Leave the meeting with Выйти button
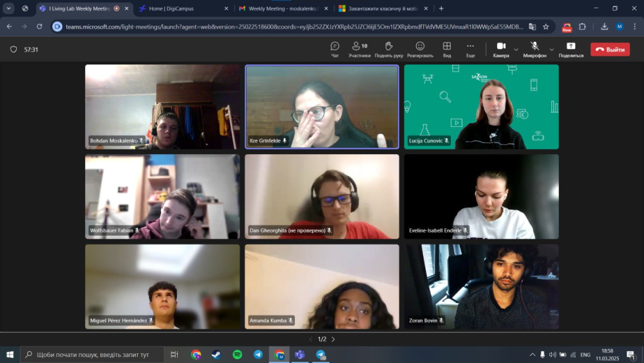Screen dimensions: 644x363 pos(610,50)
